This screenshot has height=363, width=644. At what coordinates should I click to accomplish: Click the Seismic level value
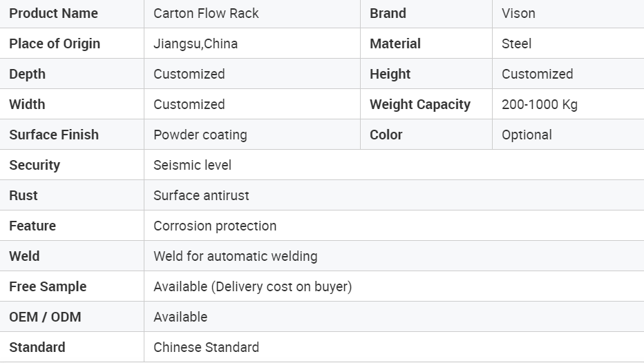pos(192,166)
